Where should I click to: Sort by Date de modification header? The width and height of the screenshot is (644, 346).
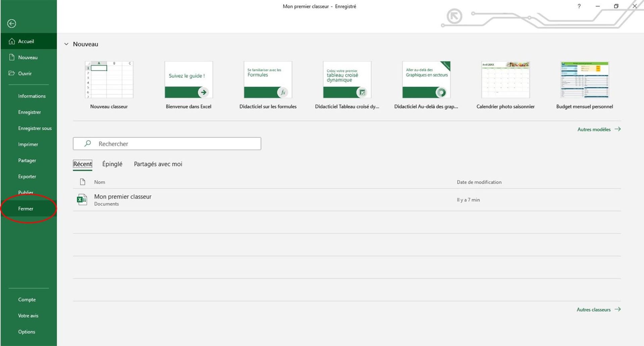click(479, 182)
